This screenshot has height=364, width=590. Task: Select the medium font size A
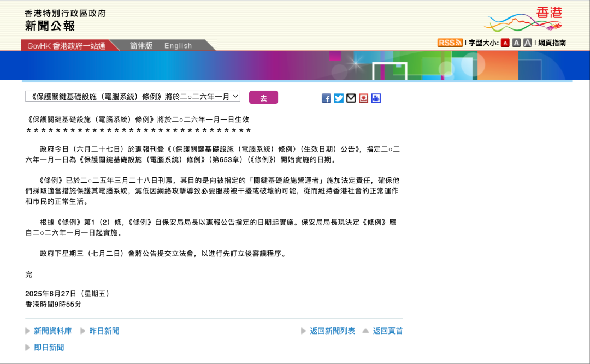(516, 43)
